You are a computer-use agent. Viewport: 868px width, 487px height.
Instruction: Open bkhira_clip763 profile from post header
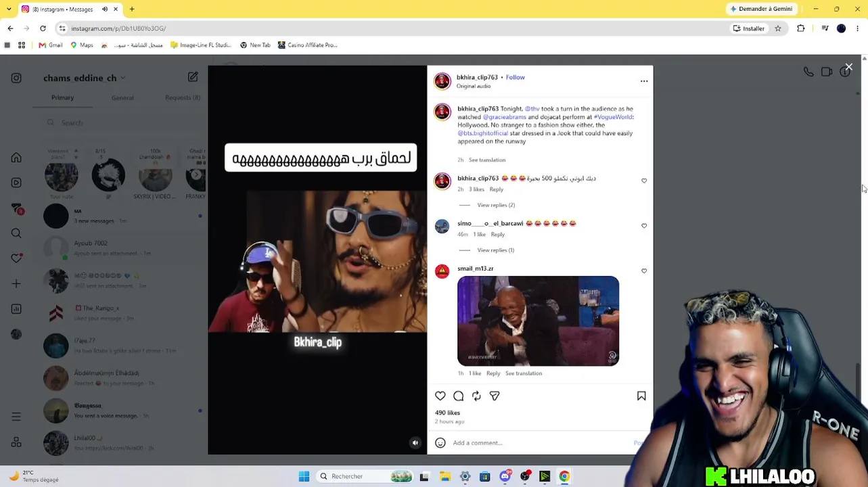pyautogui.click(x=477, y=77)
